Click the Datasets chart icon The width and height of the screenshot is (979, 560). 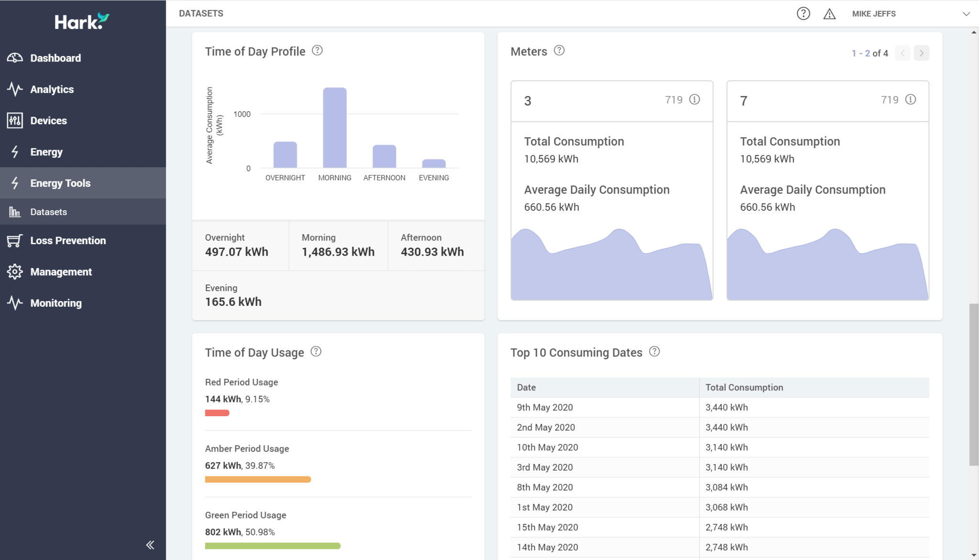coord(15,212)
